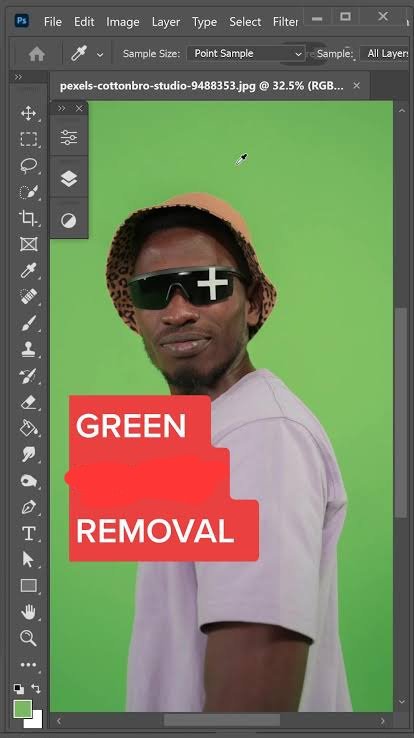The image size is (414, 738).
Task: Select the Brush tool
Action: click(28, 323)
